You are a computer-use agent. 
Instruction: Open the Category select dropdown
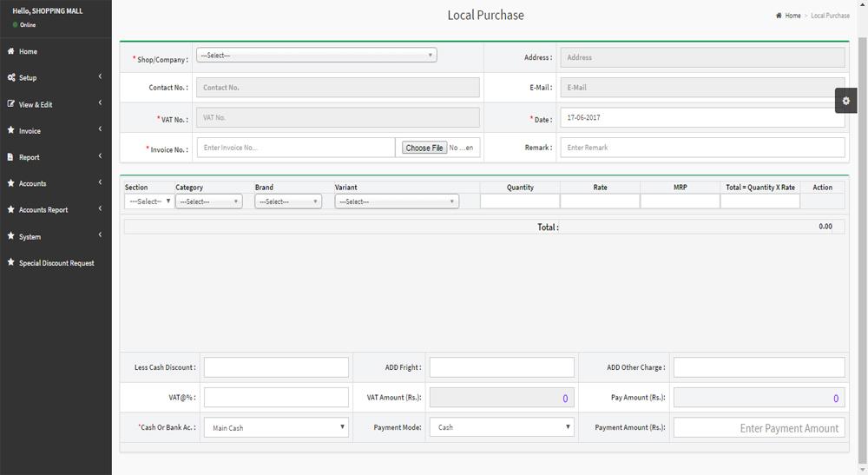point(208,201)
